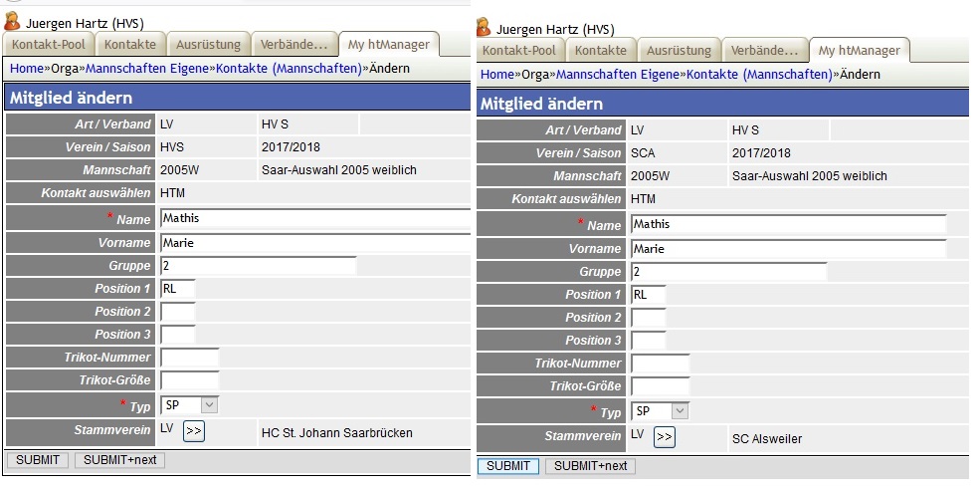This screenshot has height=489, width=980.
Task: Open Stammverein lookup beside HC St. Johann Saarbrücken
Action: [194, 430]
